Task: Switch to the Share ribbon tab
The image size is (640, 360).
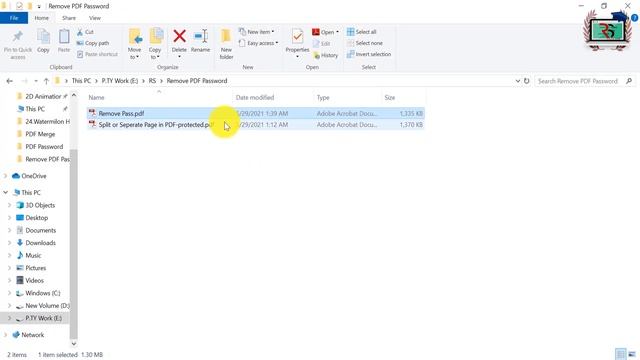Action: [69, 18]
